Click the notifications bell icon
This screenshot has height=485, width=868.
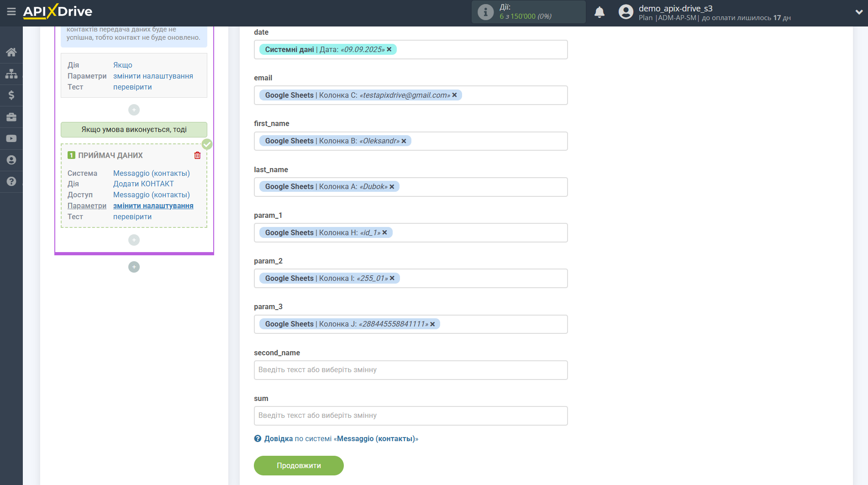click(x=599, y=12)
